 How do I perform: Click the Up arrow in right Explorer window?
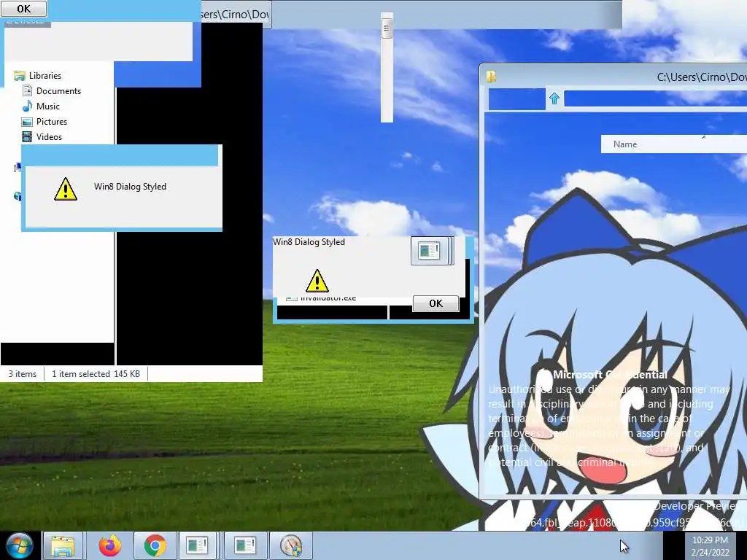554,98
